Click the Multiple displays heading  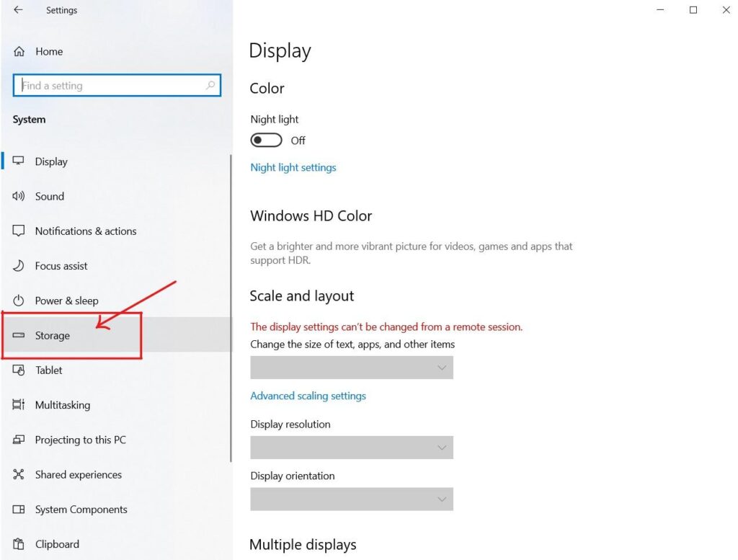(303, 544)
